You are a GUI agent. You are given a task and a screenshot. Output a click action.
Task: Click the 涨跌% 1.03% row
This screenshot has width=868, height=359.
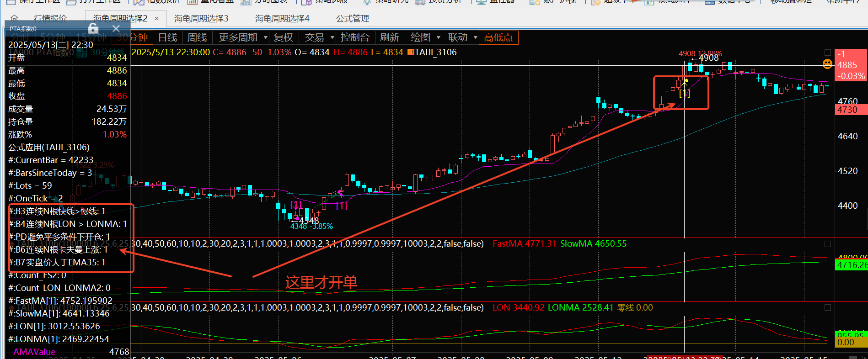point(68,134)
